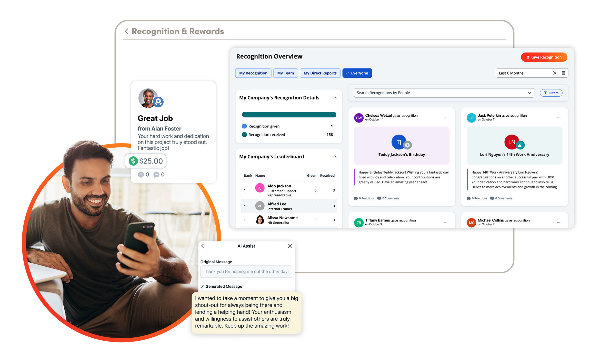Close the AI Assist panel

pyautogui.click(x=290, y=246)
